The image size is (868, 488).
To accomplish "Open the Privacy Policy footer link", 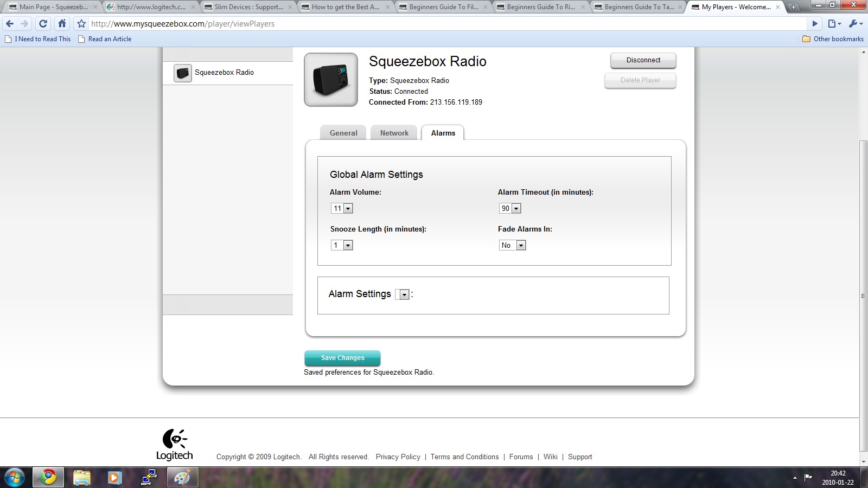I will (398, 457).
